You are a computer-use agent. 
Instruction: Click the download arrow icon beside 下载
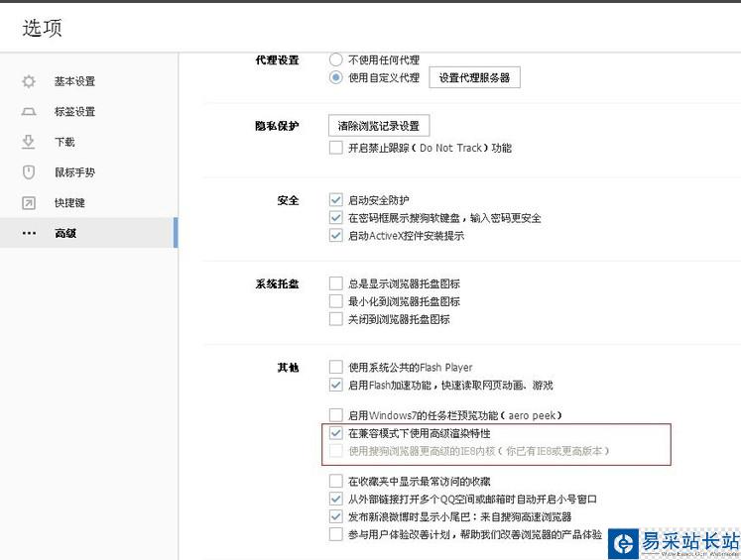coord(29,142)
